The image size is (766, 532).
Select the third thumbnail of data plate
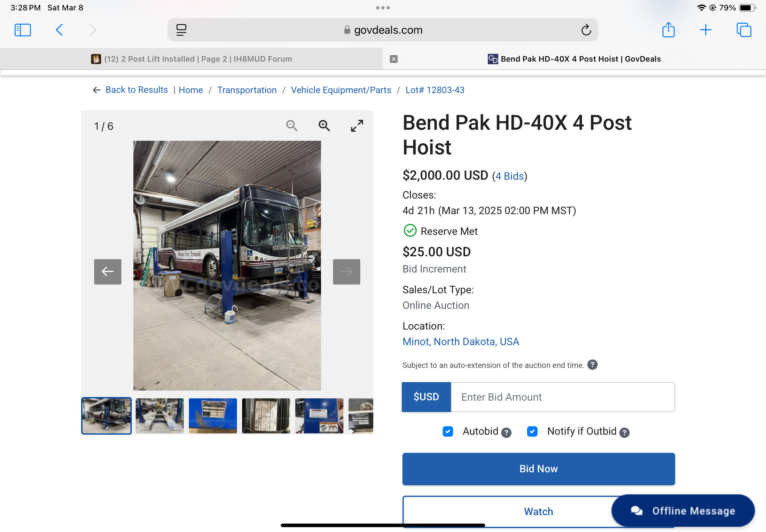click(213, 416)
